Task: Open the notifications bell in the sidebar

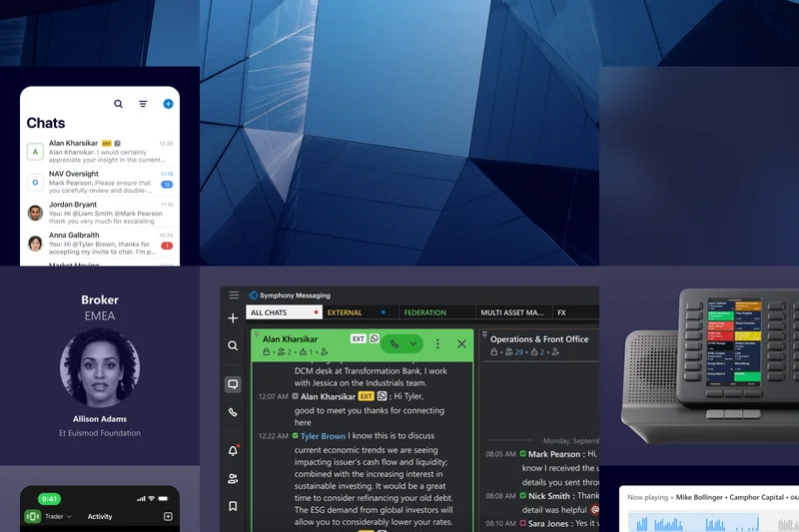Action: point(233,450)
